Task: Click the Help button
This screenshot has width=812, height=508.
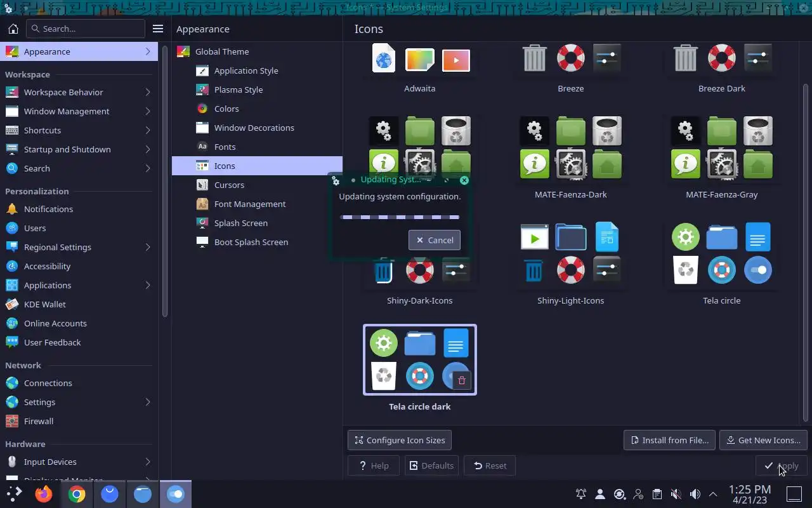Action: point(374,465)
